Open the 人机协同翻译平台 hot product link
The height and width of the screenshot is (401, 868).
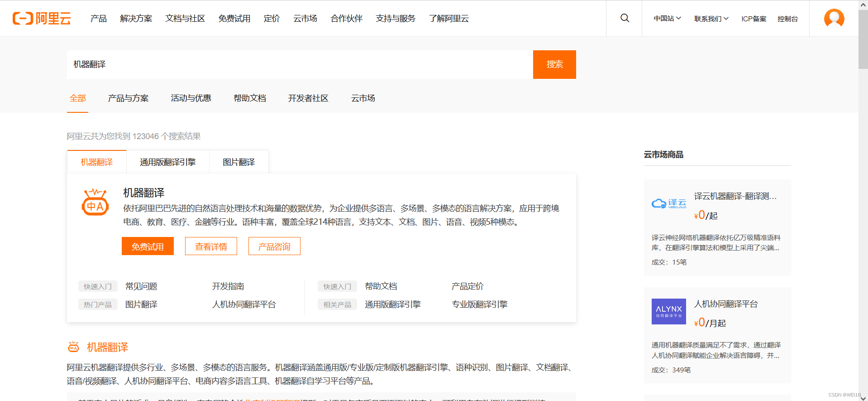tap(244, 304)
